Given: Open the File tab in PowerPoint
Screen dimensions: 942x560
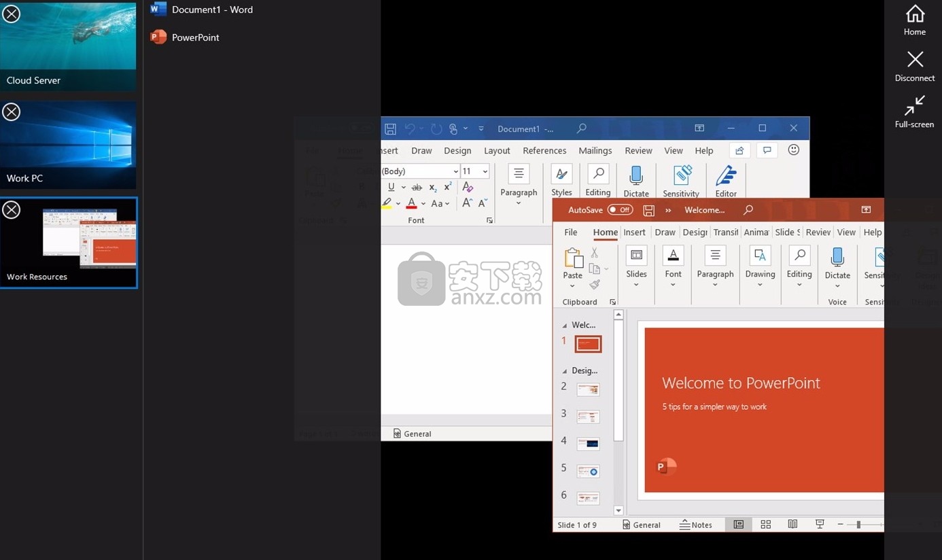Looking at the screenshot, I should point(571,232).
